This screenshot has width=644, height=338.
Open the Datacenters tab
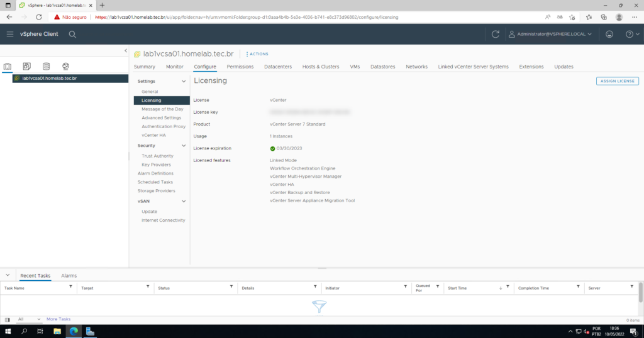point(278,67)
